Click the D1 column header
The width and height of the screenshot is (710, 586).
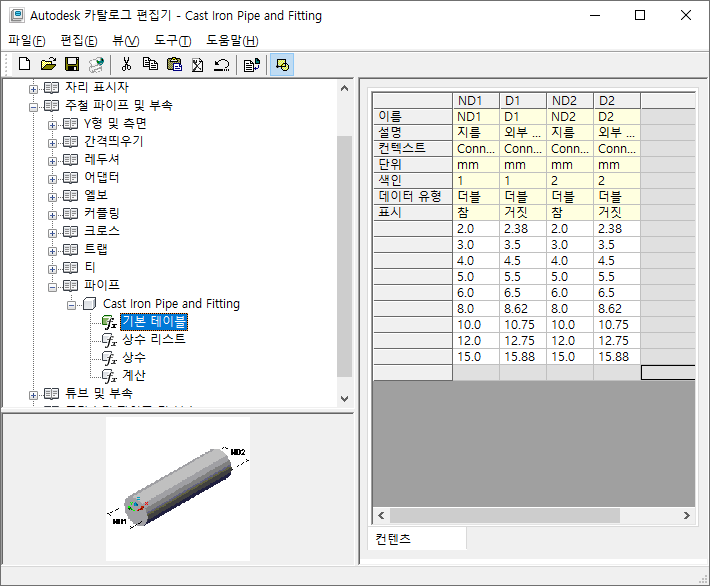pos(523,101)
